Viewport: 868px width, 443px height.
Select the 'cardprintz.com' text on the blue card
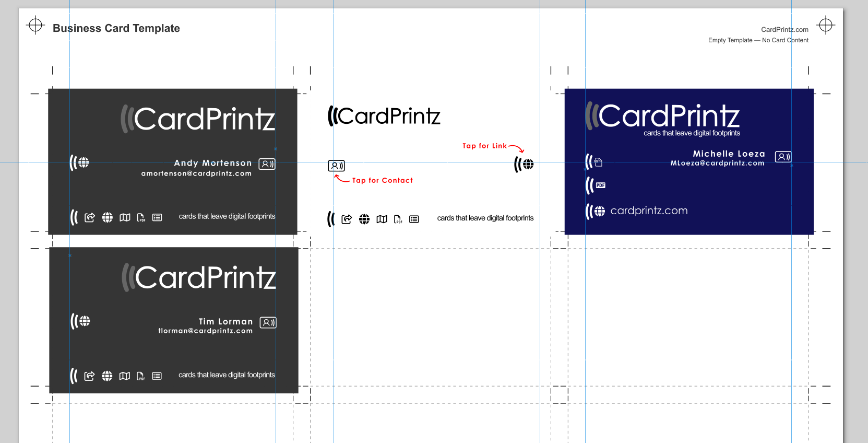649,211
